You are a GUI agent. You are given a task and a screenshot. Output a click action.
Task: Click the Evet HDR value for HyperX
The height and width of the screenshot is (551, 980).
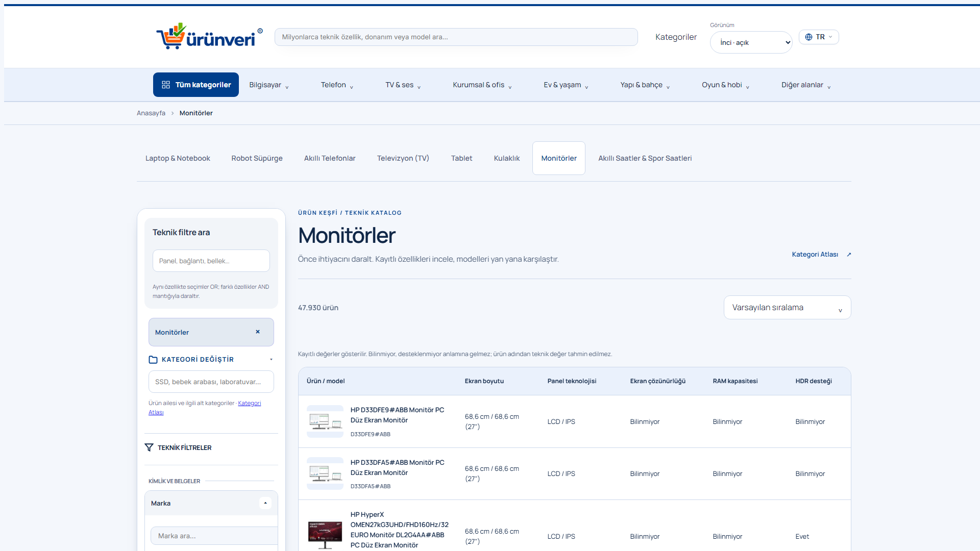pyautogui.click(x=802, y=536)
